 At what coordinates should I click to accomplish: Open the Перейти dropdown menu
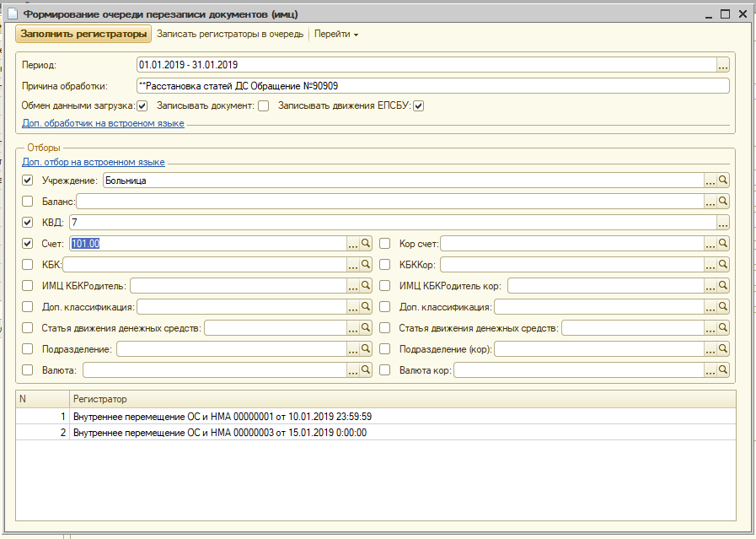click(336, 35)
